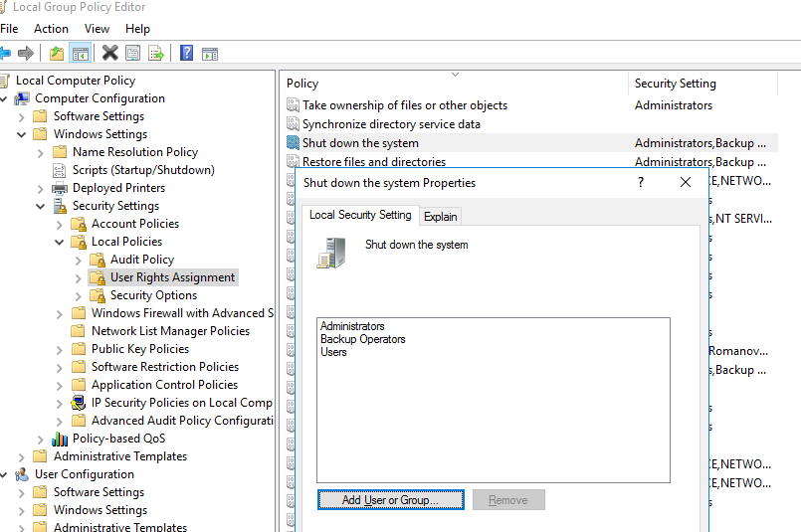Click the Scripts (Startup/Shutdown) icon
The image size is (801, 532).
[x=60, y=170]
